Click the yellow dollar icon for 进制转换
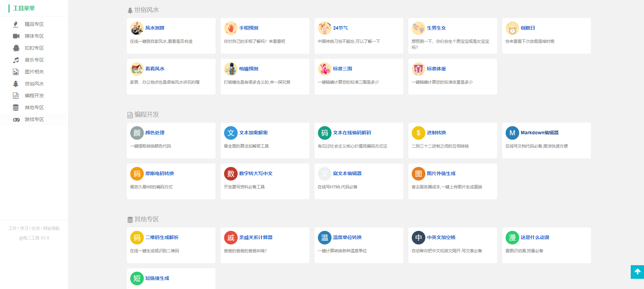The width and height of the screenshot is (644, 289). click(419, 133)
